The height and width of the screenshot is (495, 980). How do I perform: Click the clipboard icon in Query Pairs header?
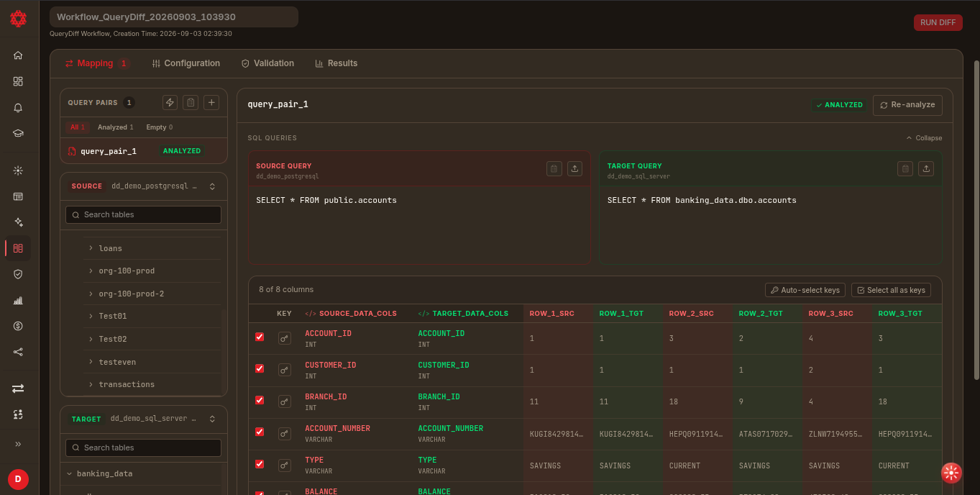191,103
